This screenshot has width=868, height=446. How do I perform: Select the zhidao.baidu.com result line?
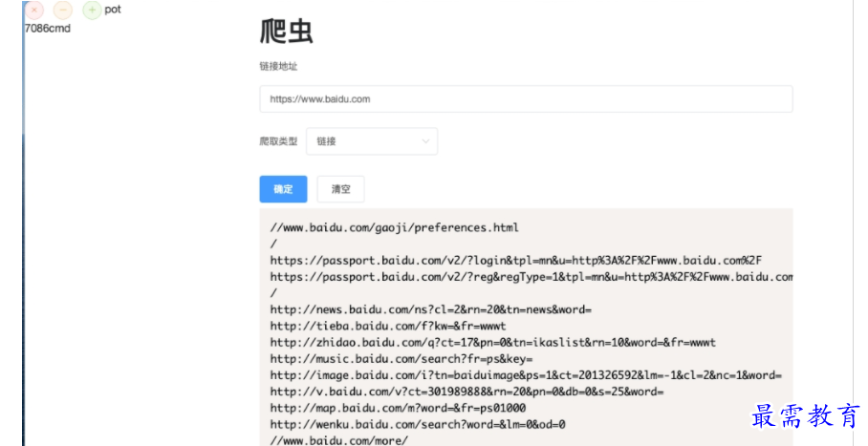click(492, 343)
